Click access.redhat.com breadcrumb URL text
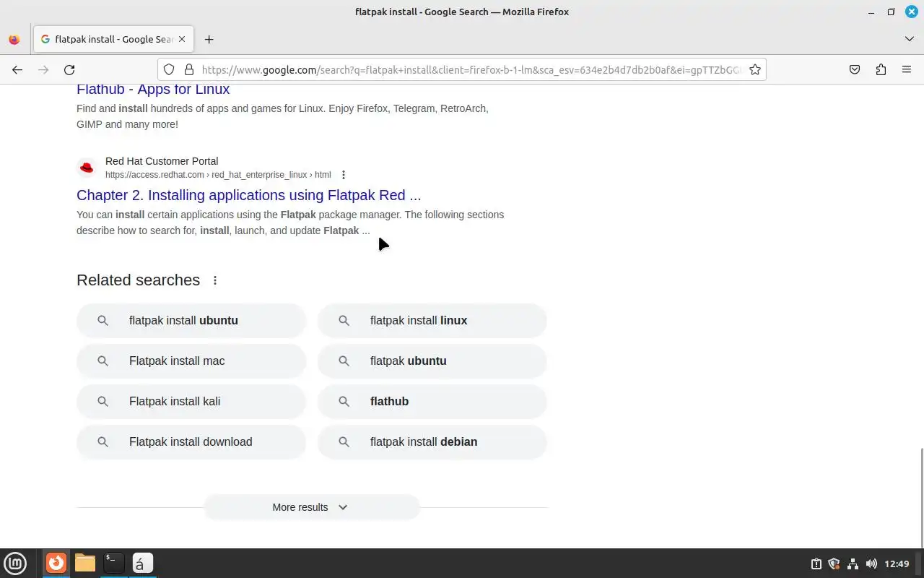The width and height of the screenshot is (924, 578). (218, 175)
